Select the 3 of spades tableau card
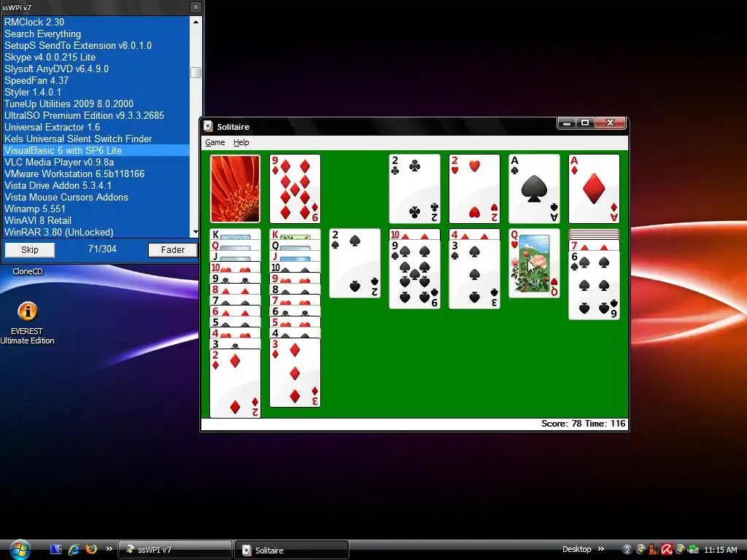Image resolution: width=747 pixels, height=560 pixels. pos(474,274)
